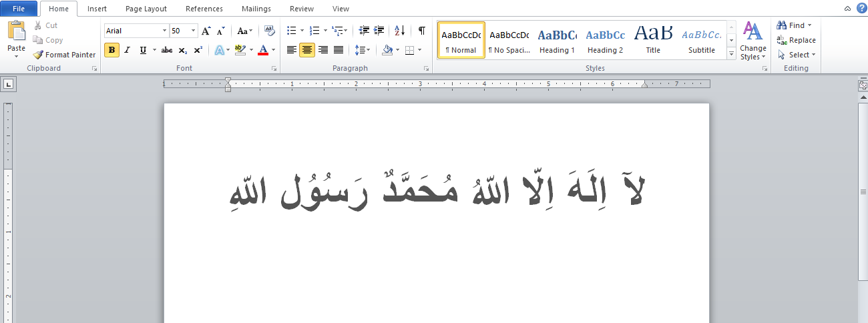Apply paragraph shading fill
Screen dimensions: 868x323
point(387,50)
